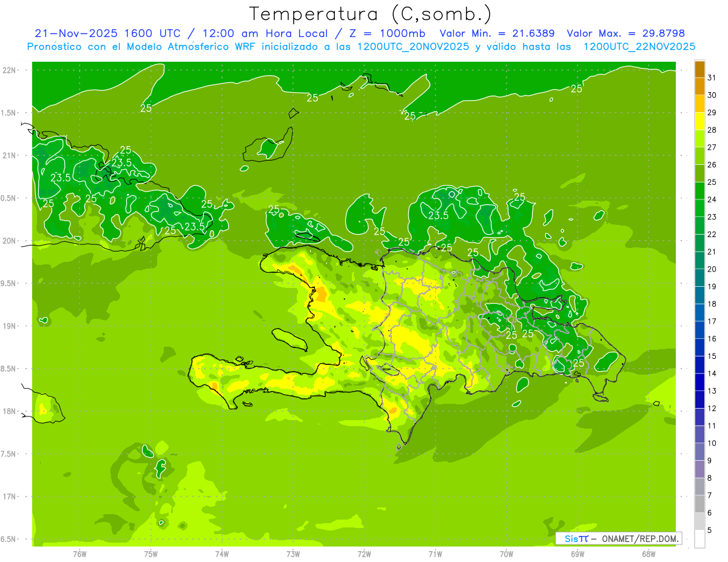The height and width of the screenshot is (562, 728).
Task: Click the clipped "9.5N" latitude label
Action: 9,284
